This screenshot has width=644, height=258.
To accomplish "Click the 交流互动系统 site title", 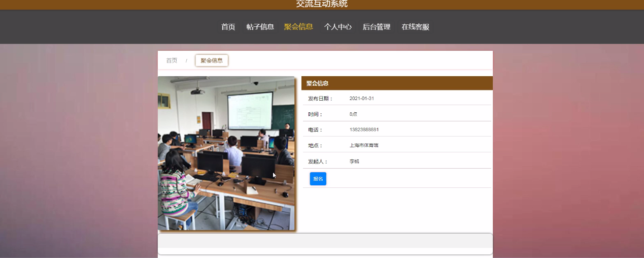I will point(322,4).
